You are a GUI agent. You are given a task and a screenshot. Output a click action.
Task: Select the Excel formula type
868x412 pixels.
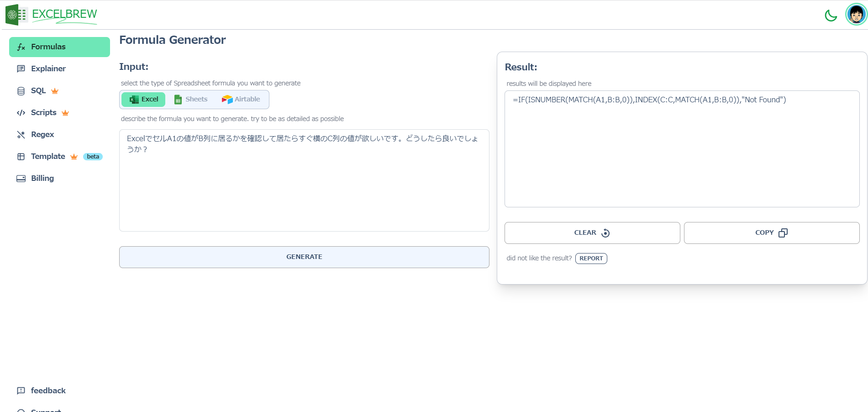click(143, 100)
